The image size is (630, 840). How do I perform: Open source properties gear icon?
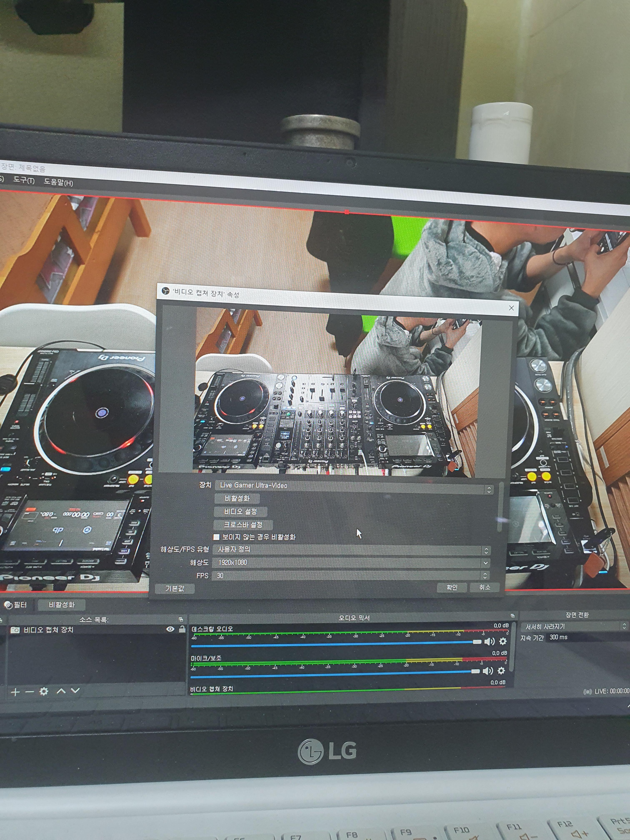(x=44, y=691)
